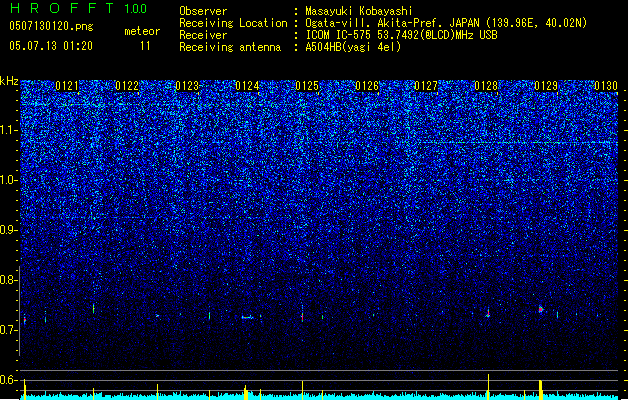Click antenna text A504HB(yagi 4el)
The height and width of the screenshot is (400, 629).
(353, 47)
